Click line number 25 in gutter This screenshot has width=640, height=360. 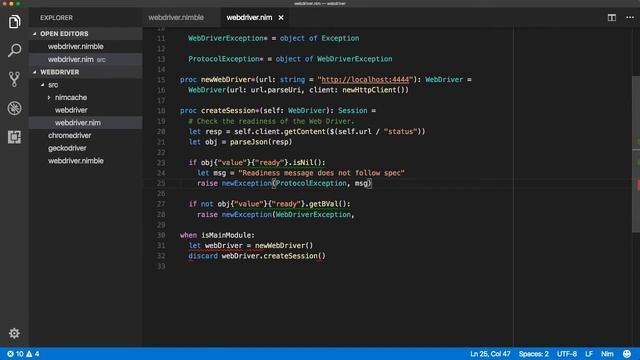click(x=161, y=183)
